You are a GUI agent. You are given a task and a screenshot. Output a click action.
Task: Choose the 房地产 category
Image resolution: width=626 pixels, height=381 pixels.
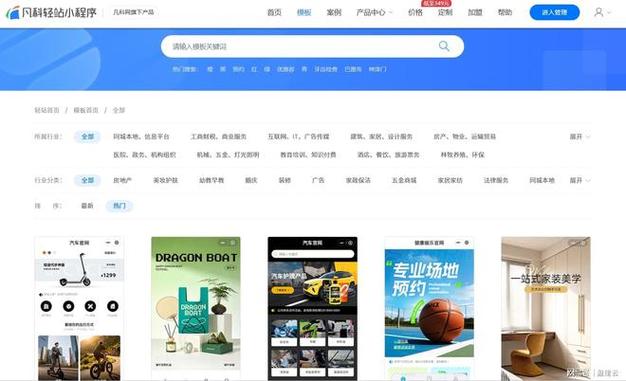[x=123, y=180]
